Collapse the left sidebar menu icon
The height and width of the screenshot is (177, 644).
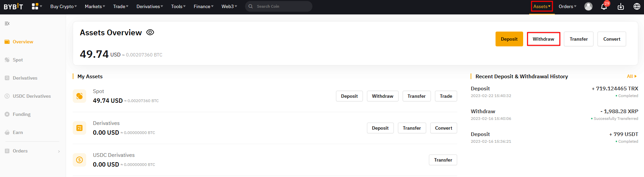[7, 24]
